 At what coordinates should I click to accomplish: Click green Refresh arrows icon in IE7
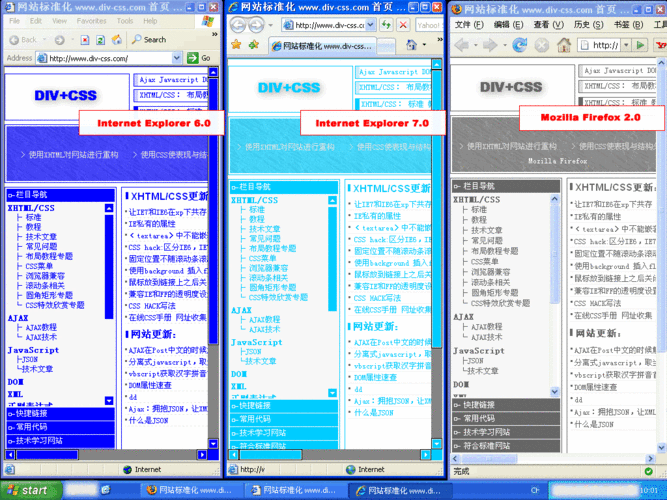click(386, 25)
